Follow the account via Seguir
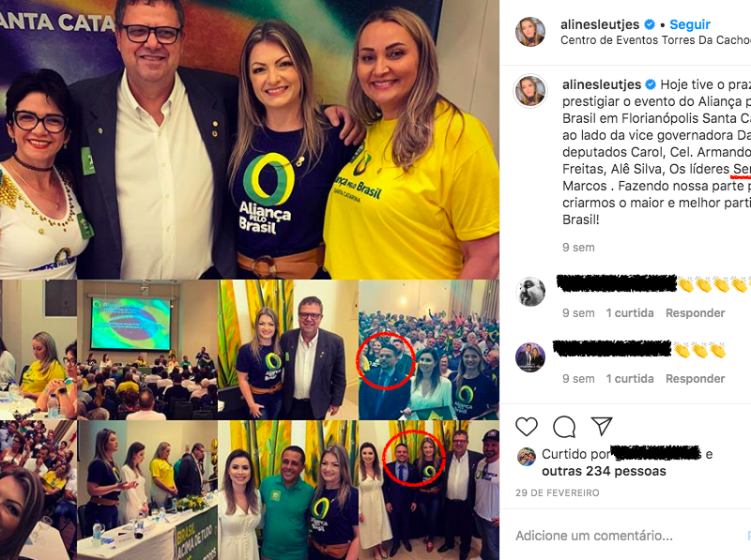The height and width of the screenshot is (560, 751). point(690,24)
